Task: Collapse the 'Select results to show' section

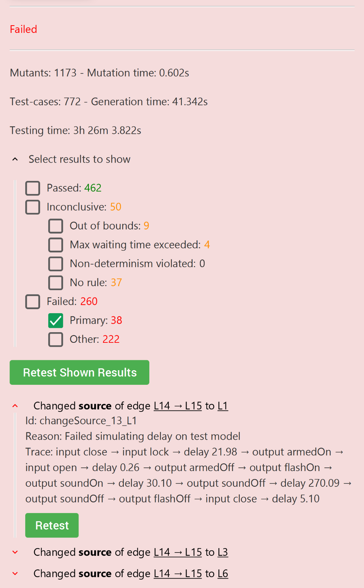Action: [15, 159]
